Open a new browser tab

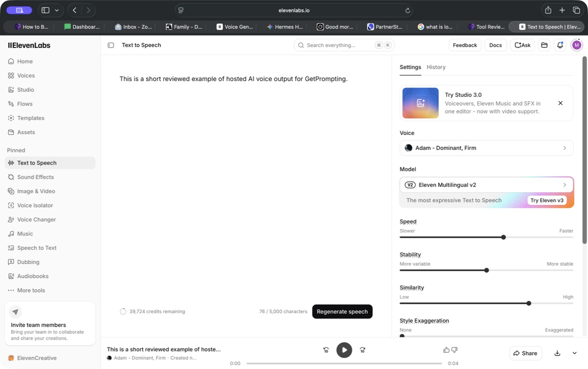point(562,10)
